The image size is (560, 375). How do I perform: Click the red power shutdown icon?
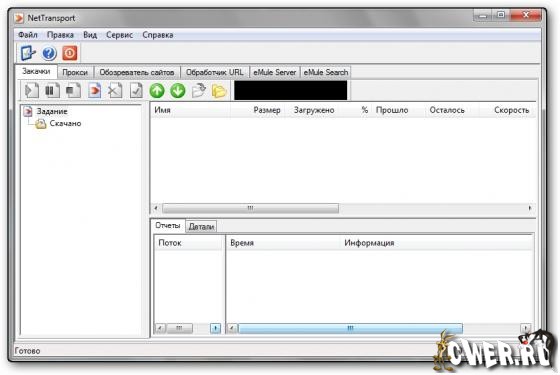click(x=70, y=53)
